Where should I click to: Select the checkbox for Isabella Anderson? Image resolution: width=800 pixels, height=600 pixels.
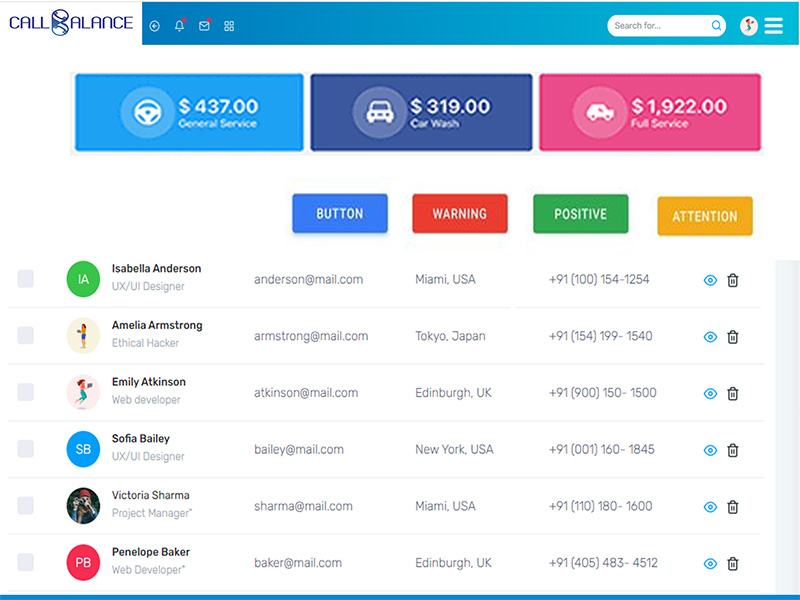[26, 279]
